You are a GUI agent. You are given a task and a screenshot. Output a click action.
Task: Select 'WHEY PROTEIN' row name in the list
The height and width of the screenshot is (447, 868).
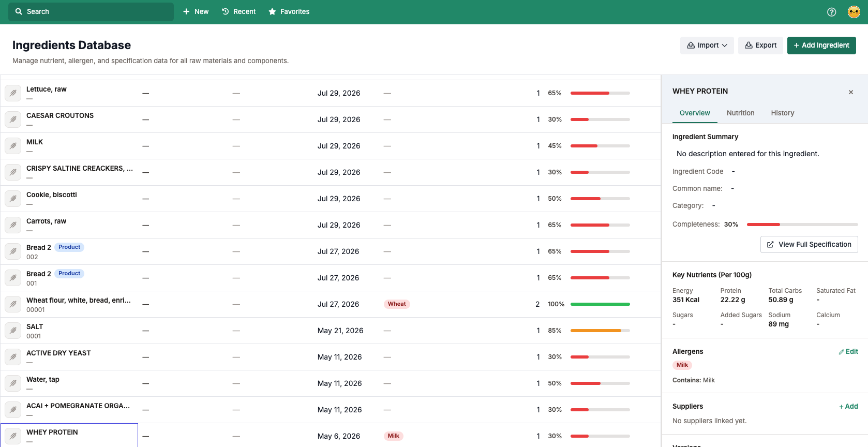(x=52, y=432)
